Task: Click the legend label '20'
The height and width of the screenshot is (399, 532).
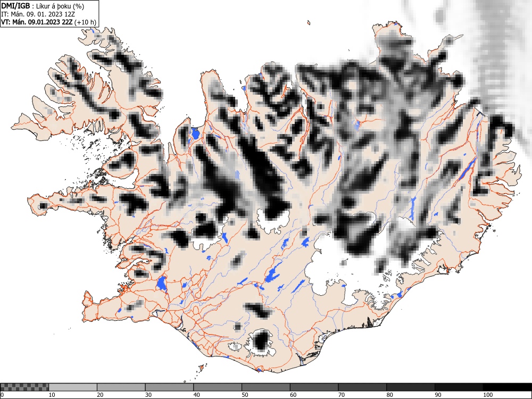Action: [100, 395]
